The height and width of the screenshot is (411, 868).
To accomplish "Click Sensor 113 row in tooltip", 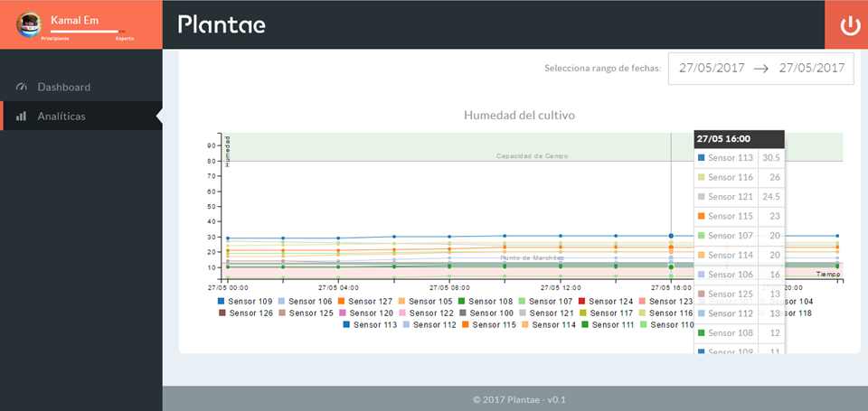I will 738,158.
